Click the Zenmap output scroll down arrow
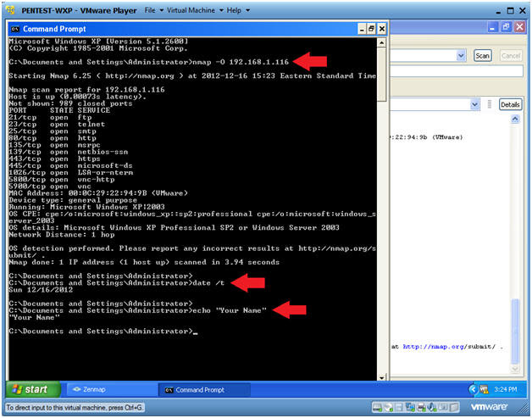This screenshot has width=532, height=418. pos(515,369)
